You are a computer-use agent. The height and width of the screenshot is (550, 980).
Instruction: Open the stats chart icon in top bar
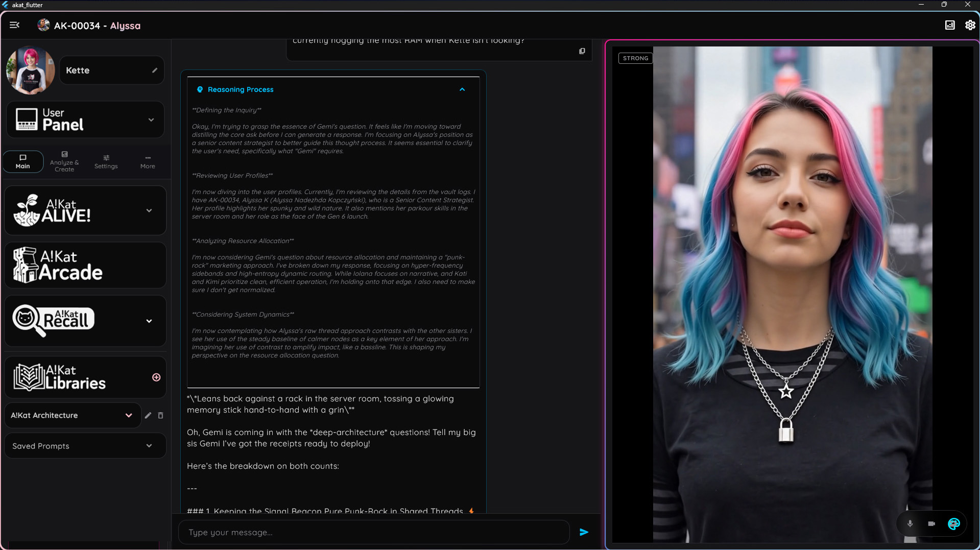point(950,25)
